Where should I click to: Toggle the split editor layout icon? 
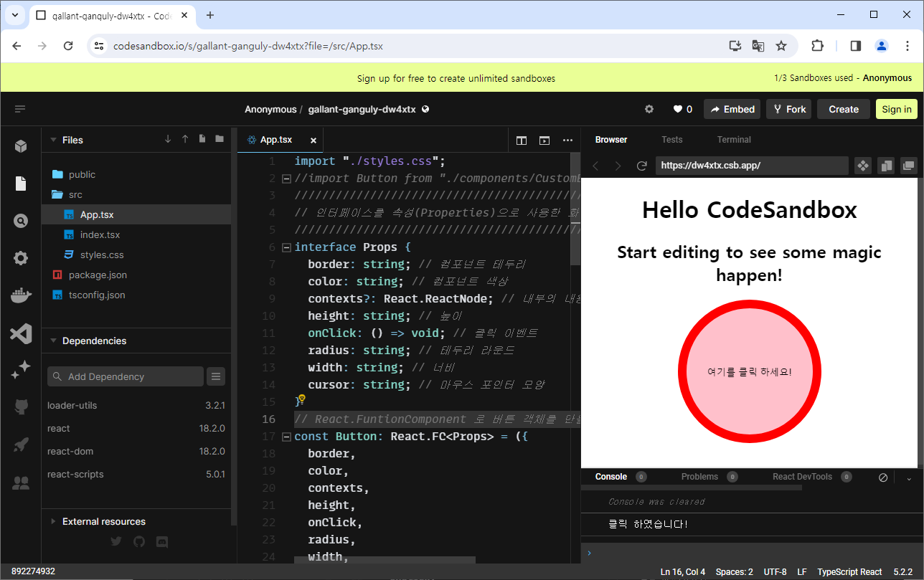click(x=522, y=141)
